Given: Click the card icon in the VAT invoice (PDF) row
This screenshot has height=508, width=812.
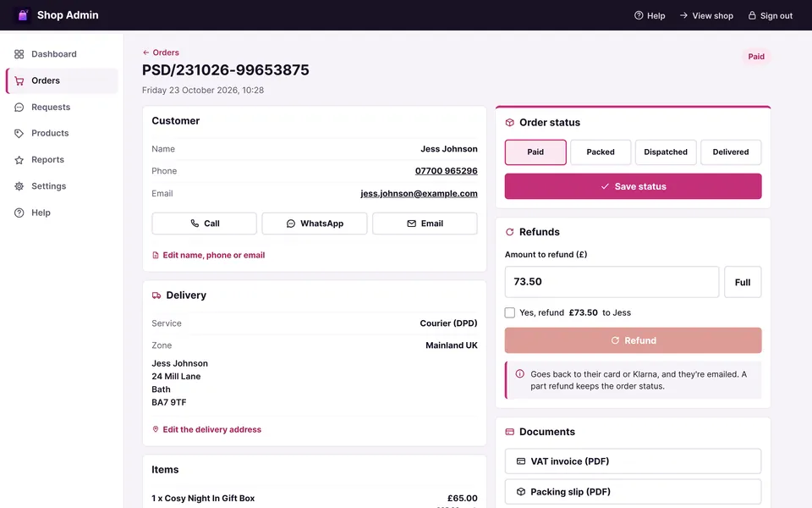Looking at the screenshot, I should click(x=521, y=461).
